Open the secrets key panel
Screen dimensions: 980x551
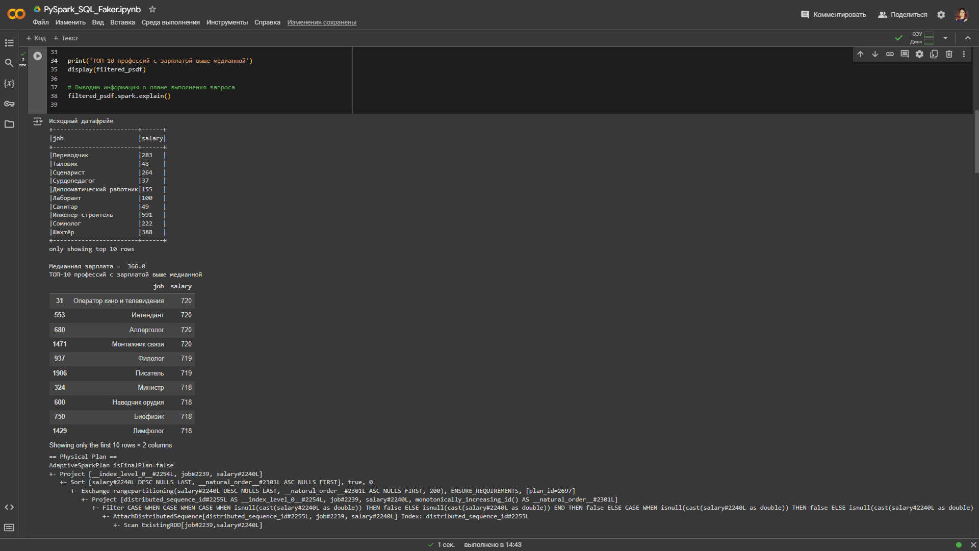(9, 104)
